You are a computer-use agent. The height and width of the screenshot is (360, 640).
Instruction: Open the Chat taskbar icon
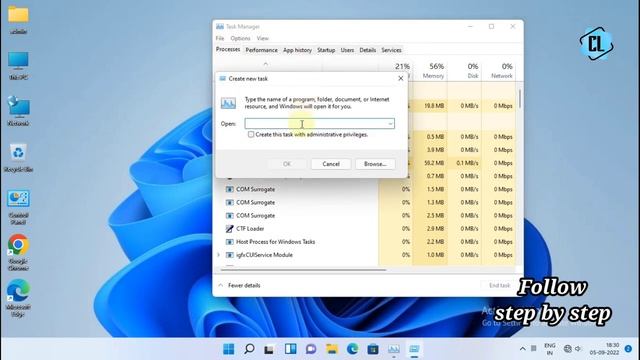pyautogui.click(x=311, y=349)
